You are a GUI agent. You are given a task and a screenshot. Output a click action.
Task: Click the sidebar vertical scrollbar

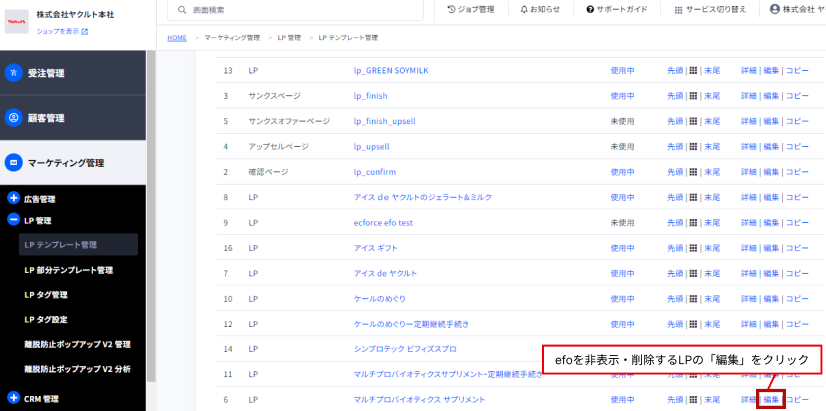[x=151, y=216]
